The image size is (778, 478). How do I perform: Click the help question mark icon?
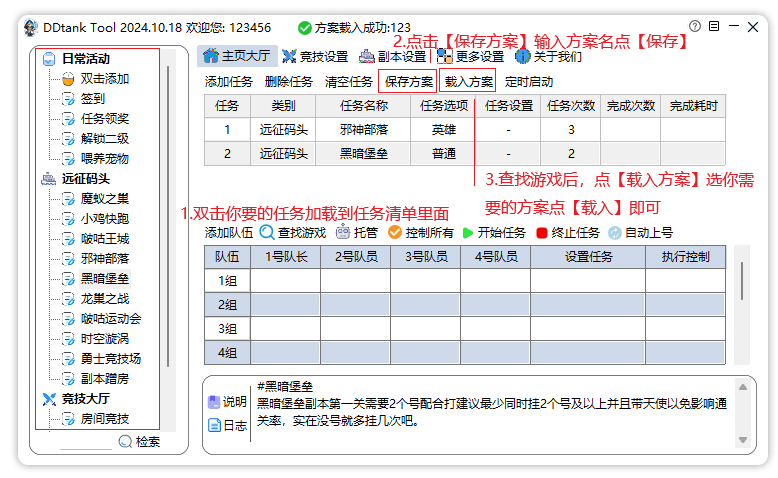coord(695,26)
